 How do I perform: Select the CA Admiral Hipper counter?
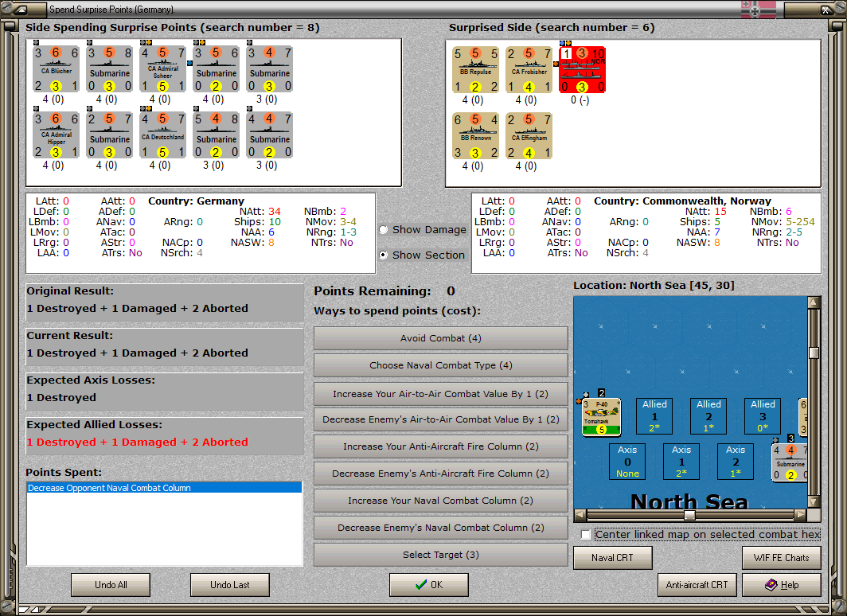57,135
